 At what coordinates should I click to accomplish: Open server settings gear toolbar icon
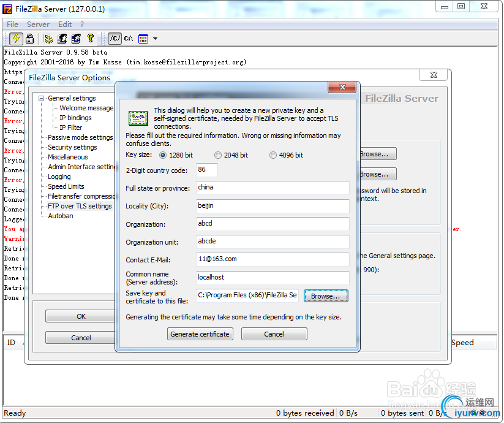(x=48, y=39)
